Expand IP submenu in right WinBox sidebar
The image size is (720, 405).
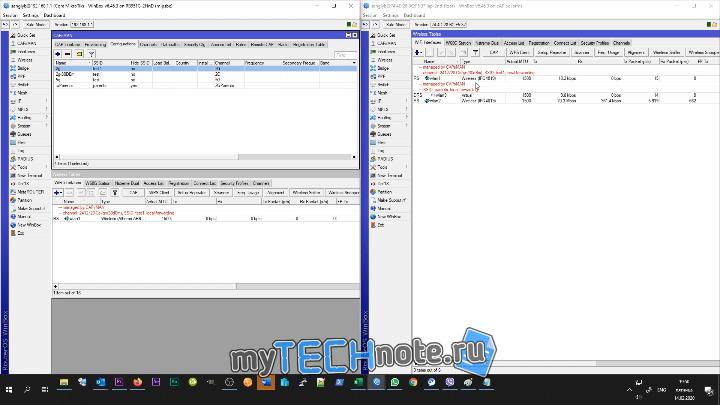pyautogui.click(x=406, y=101)
